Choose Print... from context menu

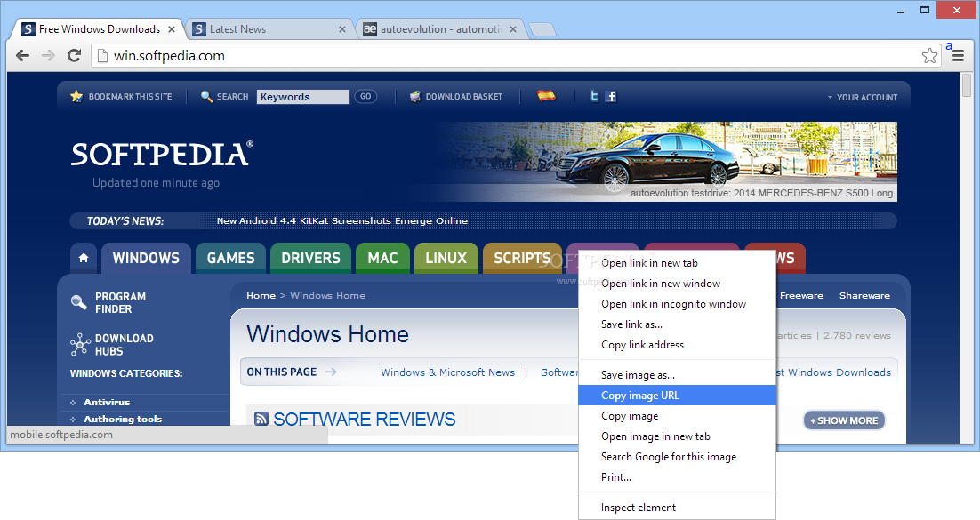point(677,477)
